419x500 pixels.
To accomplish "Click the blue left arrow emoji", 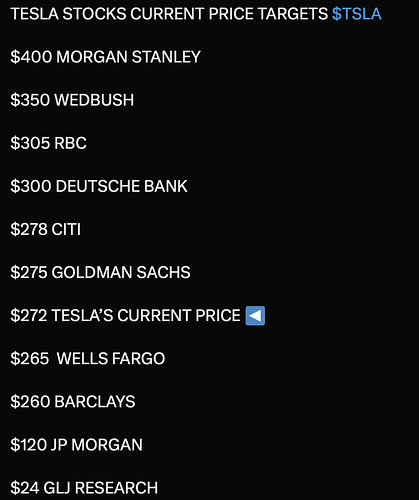I will pyautogui.click(x=255, y=315).
